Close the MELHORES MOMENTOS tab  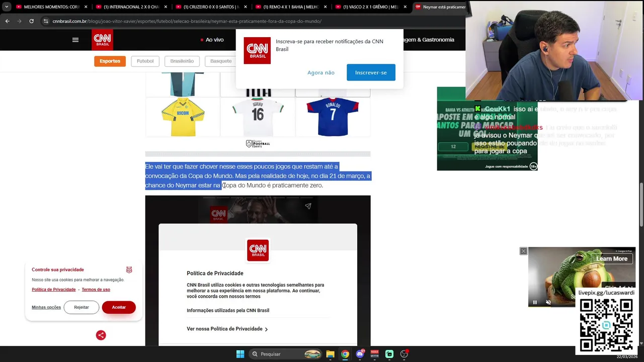click(86, 7)
